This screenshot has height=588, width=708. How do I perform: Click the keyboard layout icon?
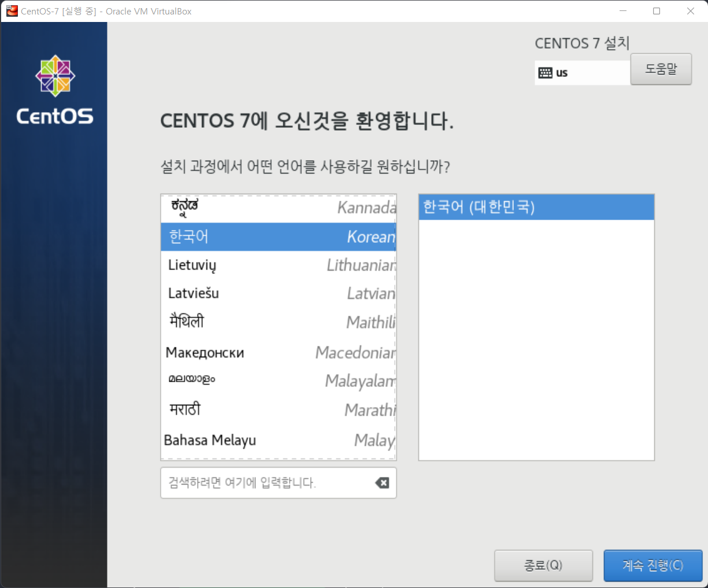point(545,73)
